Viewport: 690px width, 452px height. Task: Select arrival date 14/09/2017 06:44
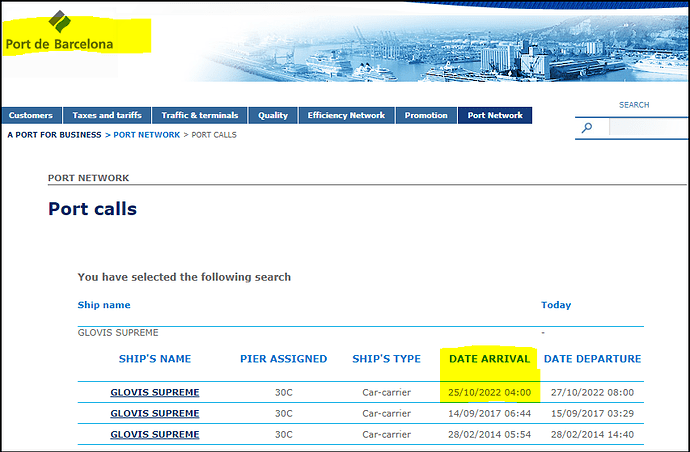pyautogui.click(x=489, y=413)
